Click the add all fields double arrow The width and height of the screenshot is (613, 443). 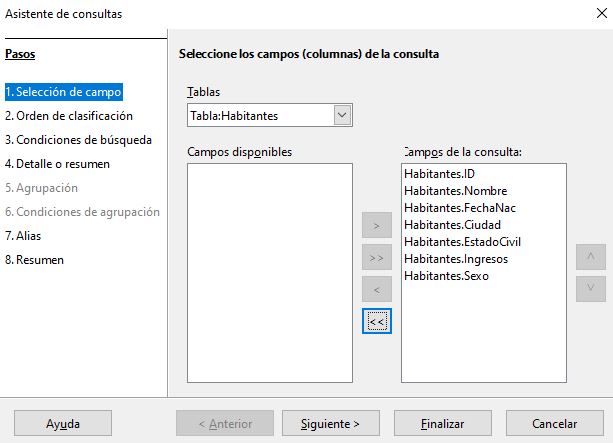pos(376,257)
